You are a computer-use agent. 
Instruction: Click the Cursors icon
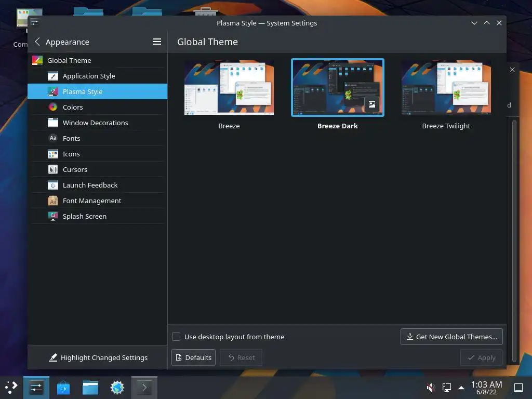coord(52,169)
